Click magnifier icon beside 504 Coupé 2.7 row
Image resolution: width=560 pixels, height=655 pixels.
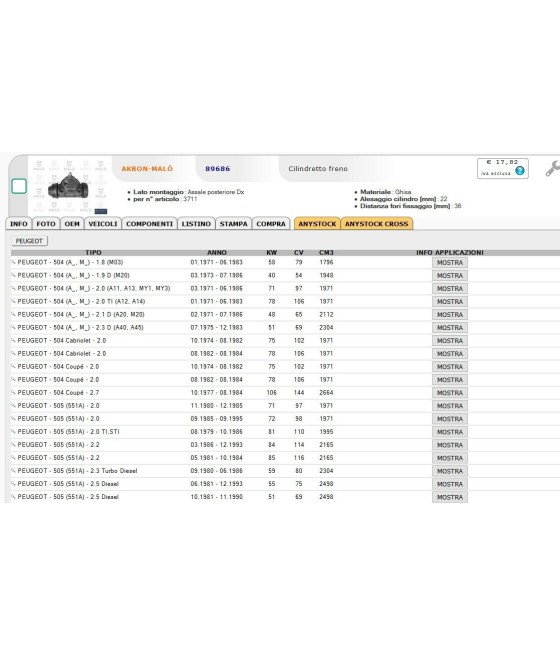[13, 393]
